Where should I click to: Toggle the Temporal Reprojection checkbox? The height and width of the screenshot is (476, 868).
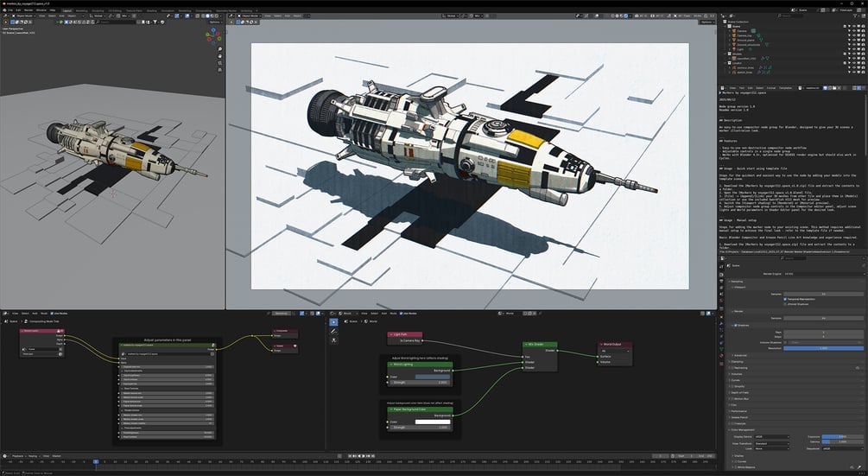[785, 299]
